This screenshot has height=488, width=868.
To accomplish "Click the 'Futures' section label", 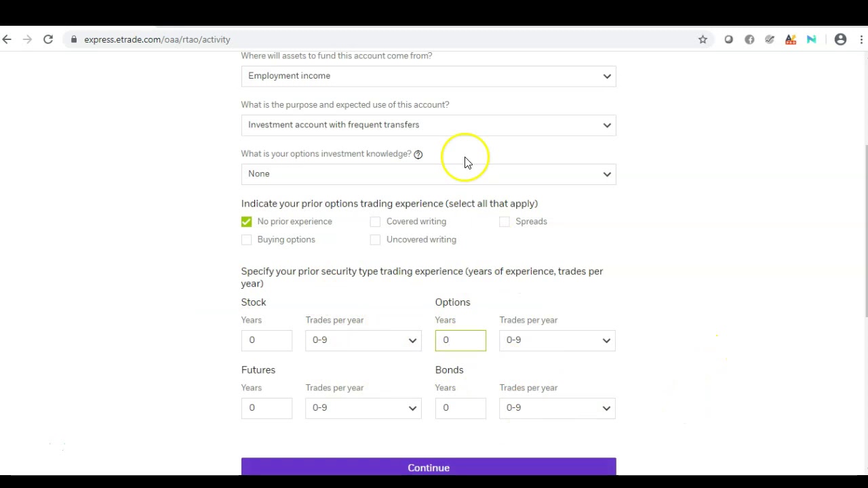I will [x=258, y=370].
